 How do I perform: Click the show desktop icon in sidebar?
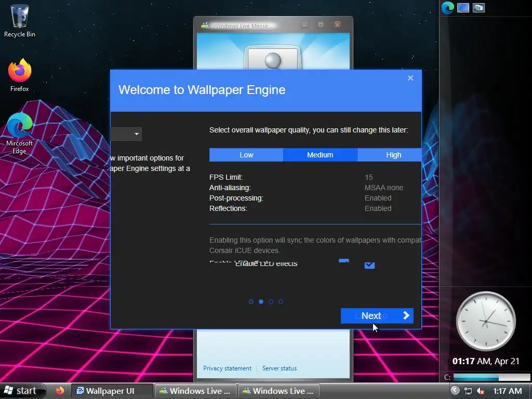click(463, 7)
